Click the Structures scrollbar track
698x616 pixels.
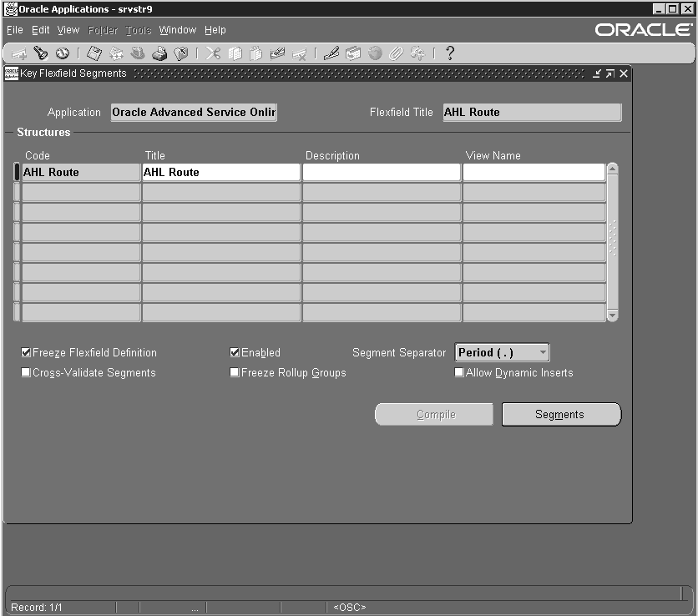(613, 242)
